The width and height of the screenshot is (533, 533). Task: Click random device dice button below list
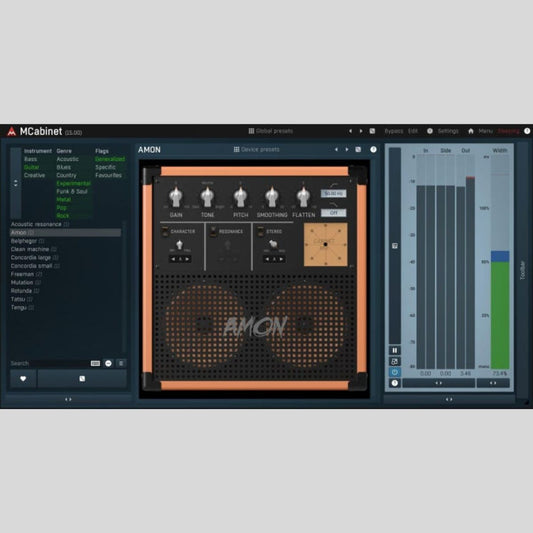point(82,379)
